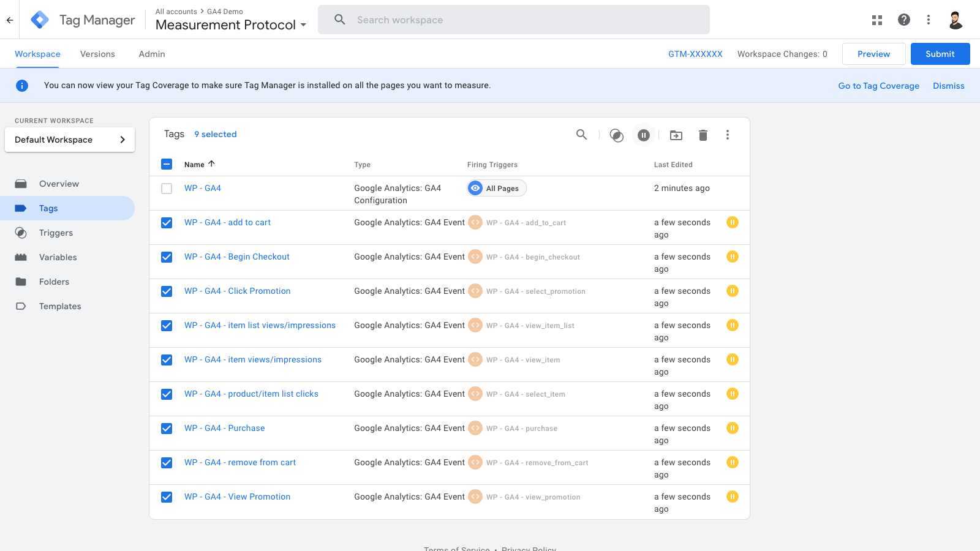Screen dimensions: 980x551
Task: Open the WP - GA4 - View Promotion tag
Action: (x=238, y=497)
